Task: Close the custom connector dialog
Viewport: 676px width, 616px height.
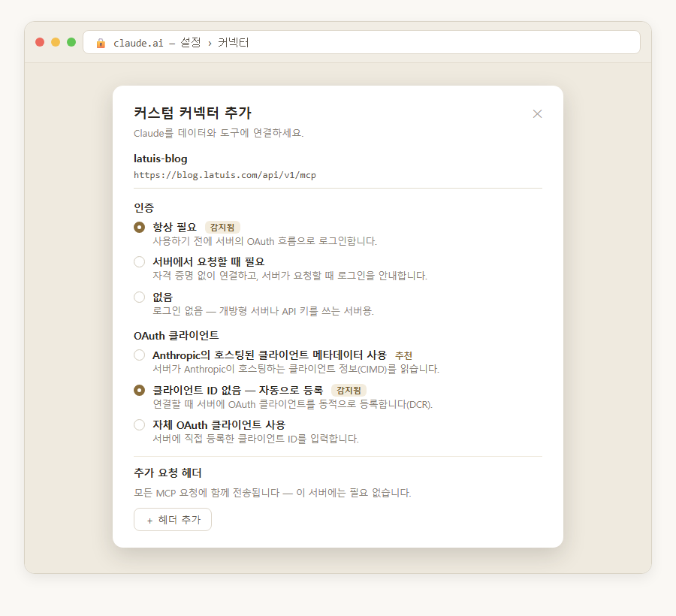Action: pos(537,113)
